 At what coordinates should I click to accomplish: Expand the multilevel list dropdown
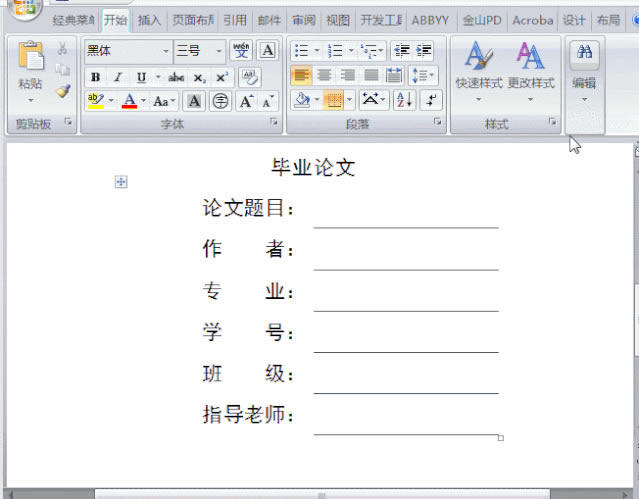click(380, 51)
